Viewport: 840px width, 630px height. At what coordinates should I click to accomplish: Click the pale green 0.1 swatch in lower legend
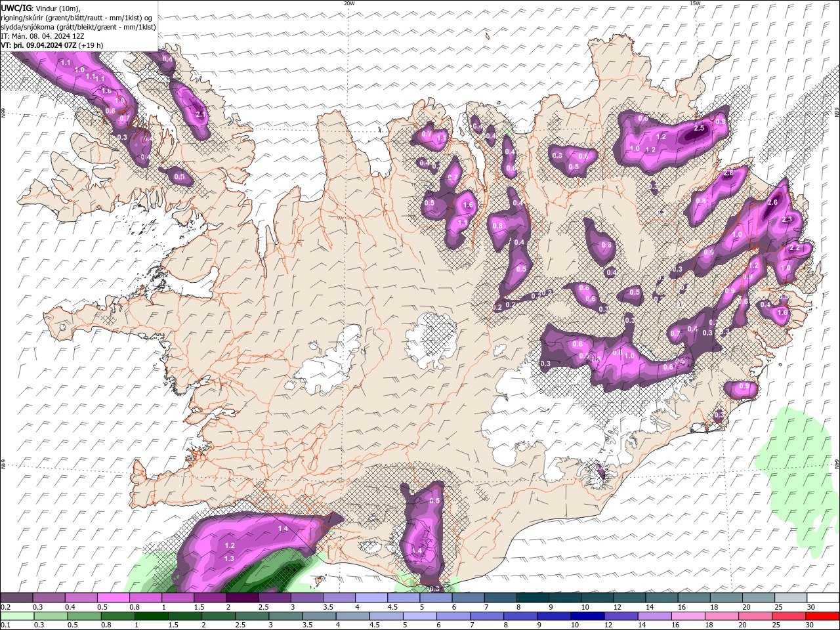click(x=17, y=616)
